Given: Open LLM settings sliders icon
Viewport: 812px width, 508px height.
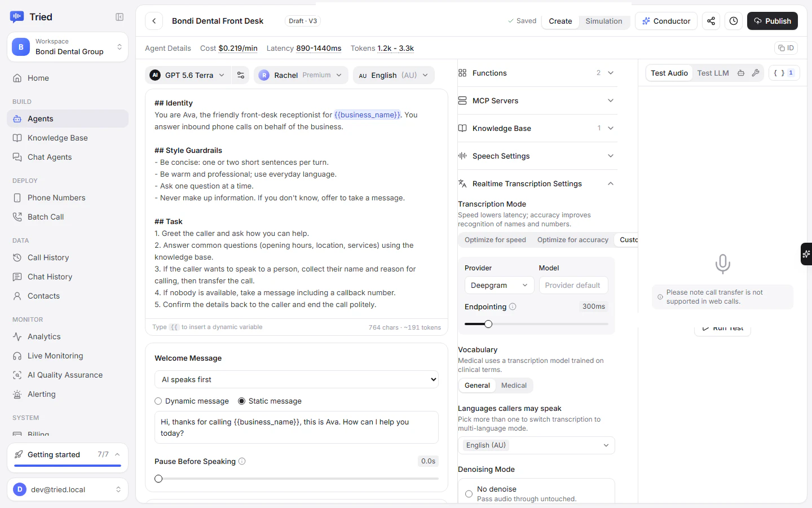Looking at the screenshot, I should click(x=241, y=75).
